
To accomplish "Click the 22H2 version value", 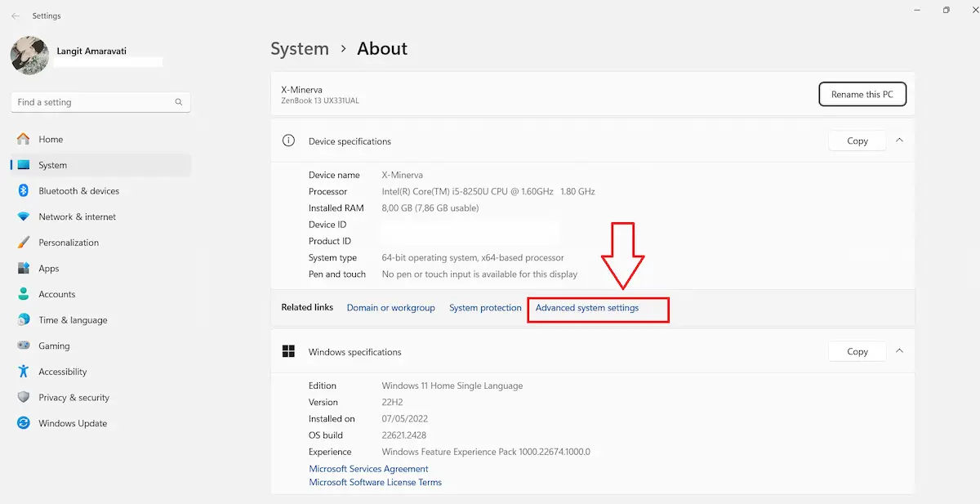I will (394, 402).
